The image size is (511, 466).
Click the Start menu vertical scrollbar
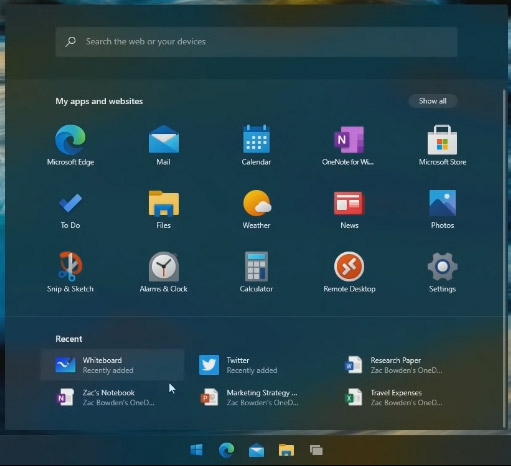(504, 258)
